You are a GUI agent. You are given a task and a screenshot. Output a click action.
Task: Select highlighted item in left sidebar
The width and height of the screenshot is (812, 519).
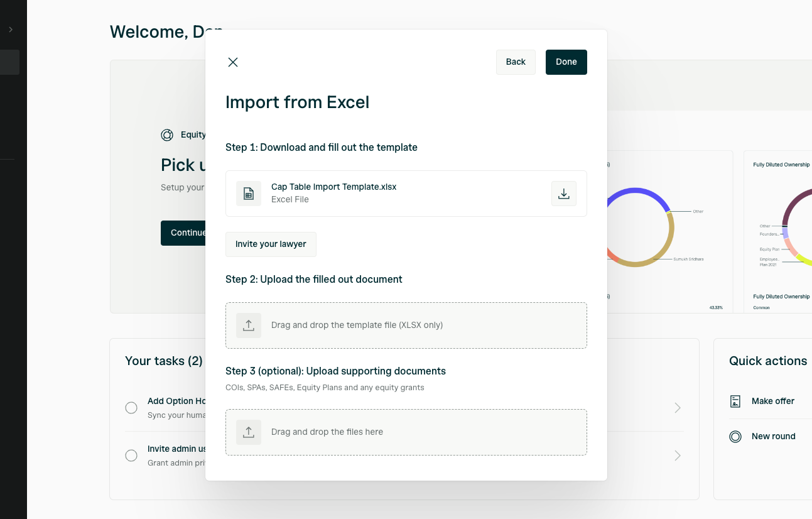tap(9, 62)
